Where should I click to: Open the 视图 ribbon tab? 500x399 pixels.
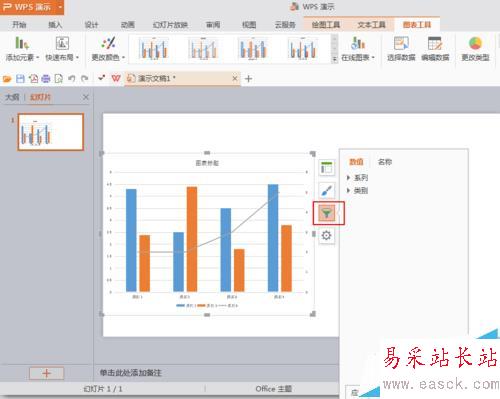tap(249, 25)
